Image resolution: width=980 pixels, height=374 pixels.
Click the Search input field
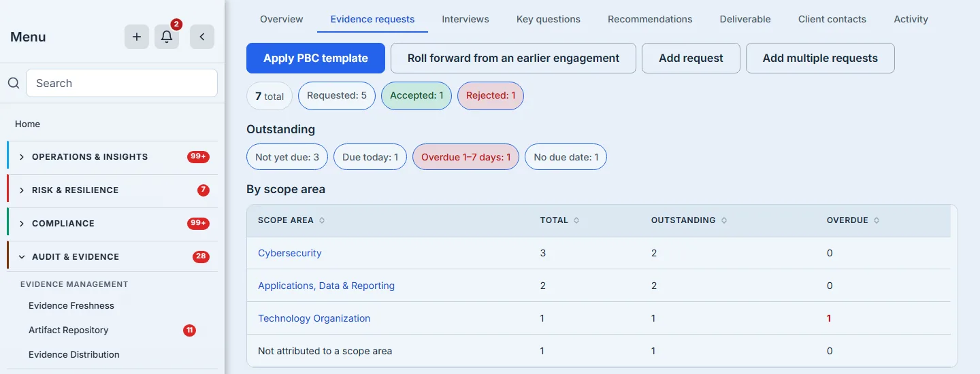122,83
